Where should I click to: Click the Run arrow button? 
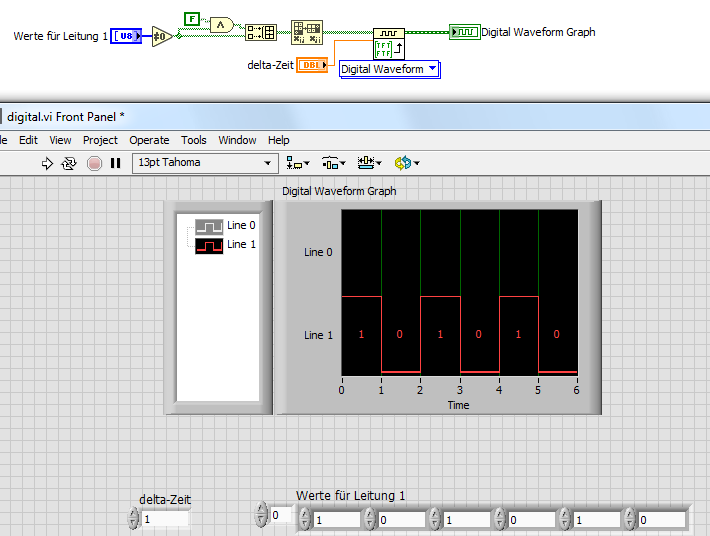[x=47, y=163]
